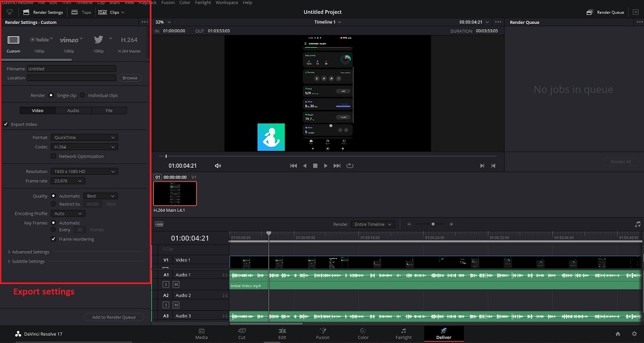Open the Color page
The height and width of the screenshot is (343, 644).
click(x=363, y=333)
